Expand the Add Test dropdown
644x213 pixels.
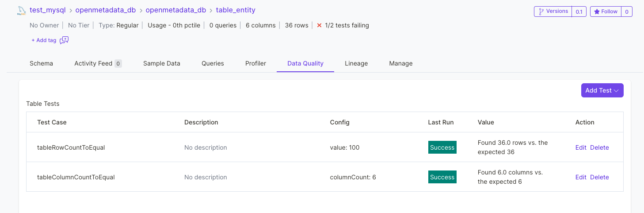(602, 90)
